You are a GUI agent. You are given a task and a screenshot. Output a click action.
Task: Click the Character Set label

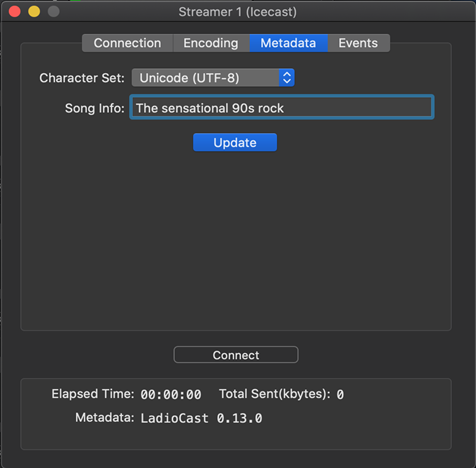coord(82,78)
